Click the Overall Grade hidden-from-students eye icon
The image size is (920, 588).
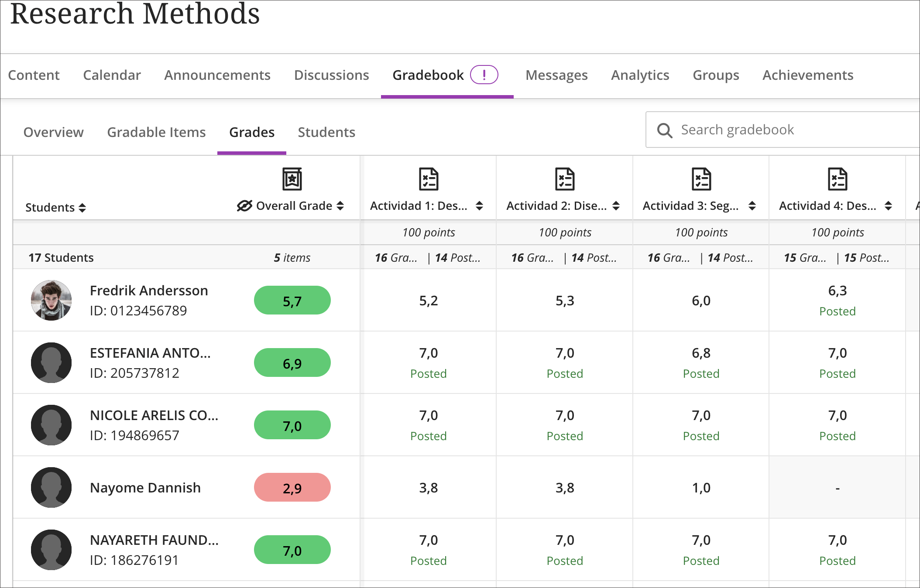tap(244, 205)
